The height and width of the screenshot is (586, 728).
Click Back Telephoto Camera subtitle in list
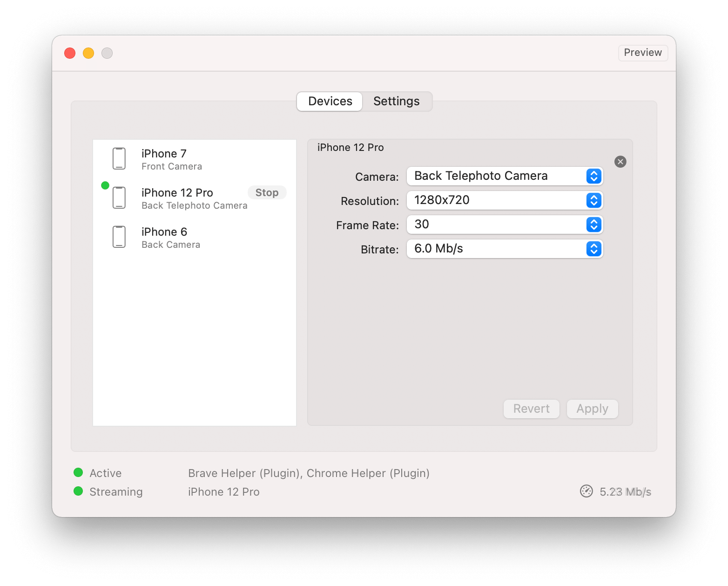click(195, 205)
